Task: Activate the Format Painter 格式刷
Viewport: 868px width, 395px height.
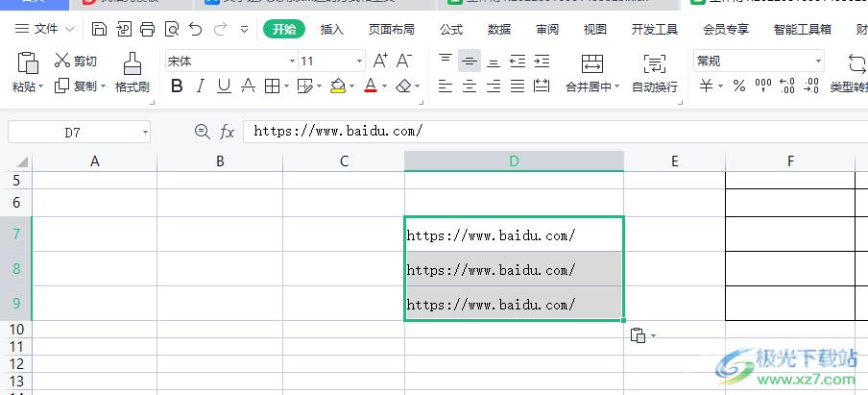Action: pos(133,72)
